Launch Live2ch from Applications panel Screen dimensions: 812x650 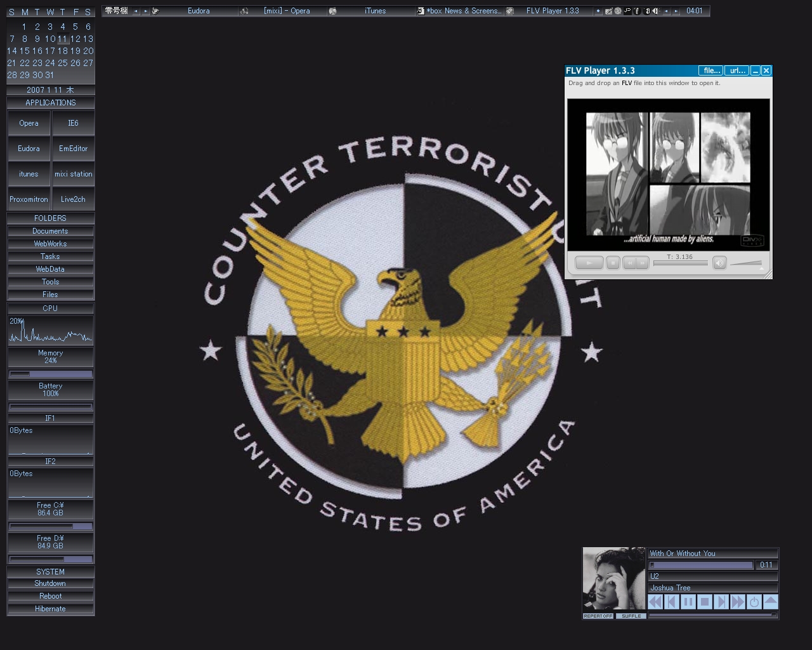point(73,199)
